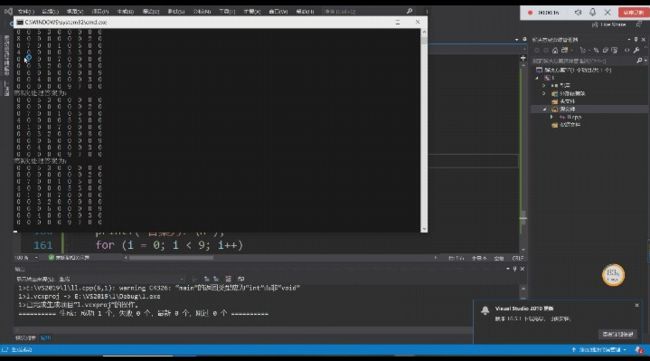Click the add to source control status item
This screenshot has width=650, height=361.
pos(599,350)
